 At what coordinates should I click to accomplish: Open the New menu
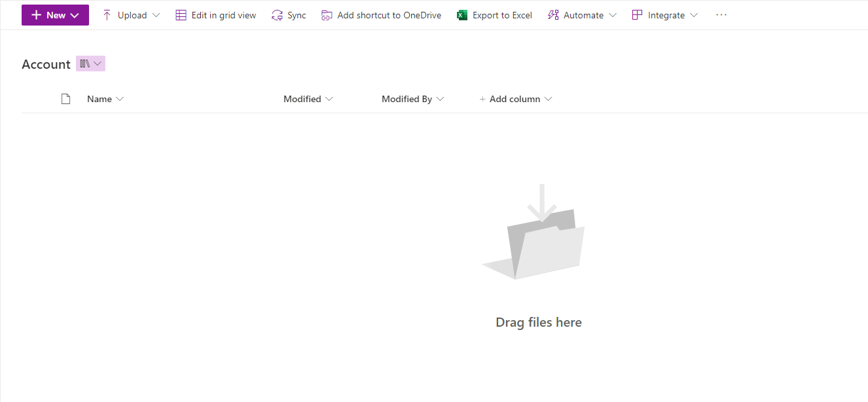pyautogui.click(x=55, y=14)
